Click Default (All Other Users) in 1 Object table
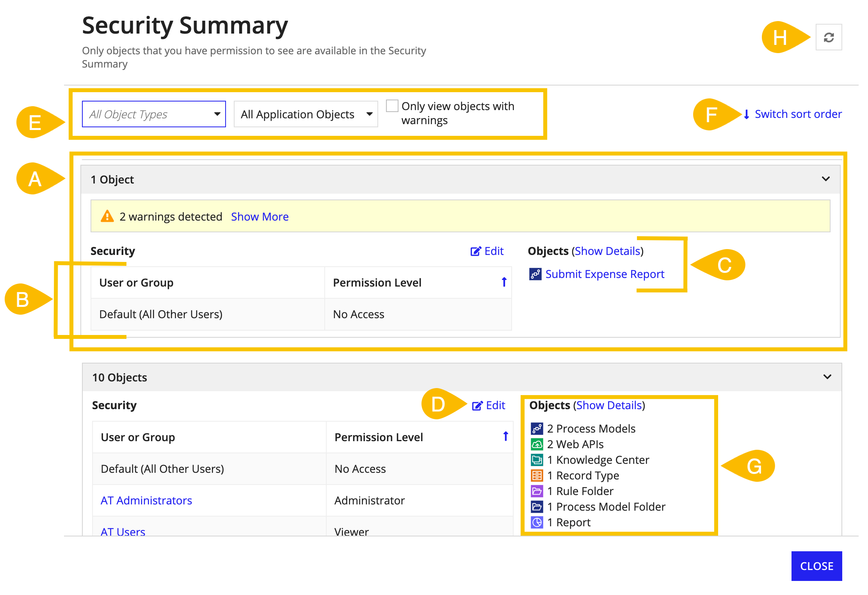Image resolution: width=868 pixels, height=595 pixels. click(x=161, y=314)
